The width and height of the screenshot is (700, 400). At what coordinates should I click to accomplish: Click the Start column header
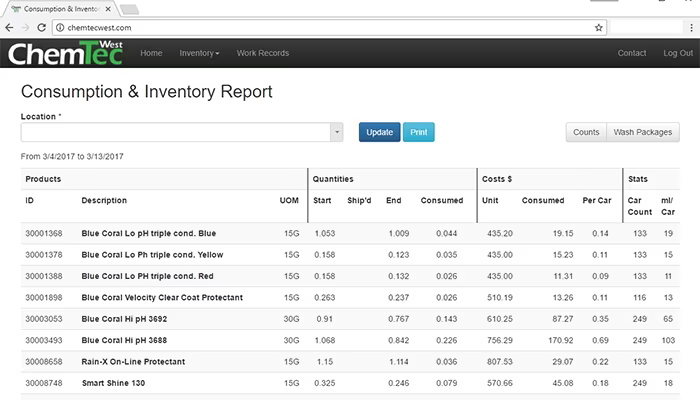(322, 200)
